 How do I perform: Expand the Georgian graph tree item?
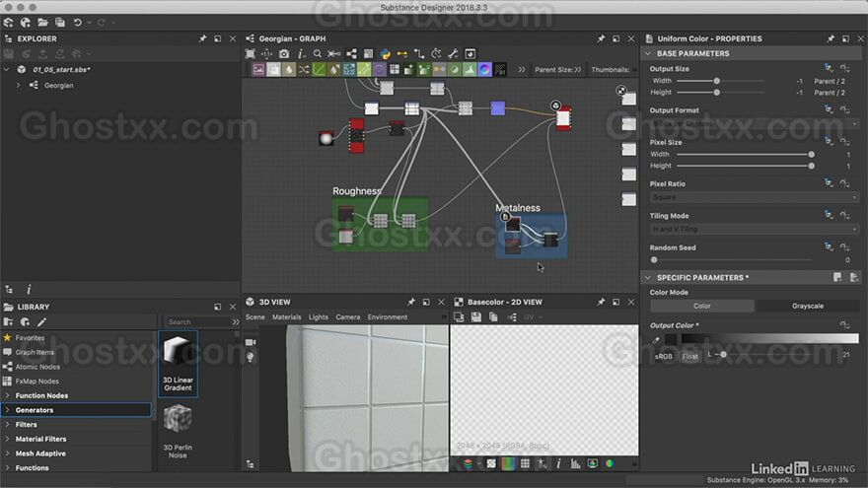[x=19, y=85]
